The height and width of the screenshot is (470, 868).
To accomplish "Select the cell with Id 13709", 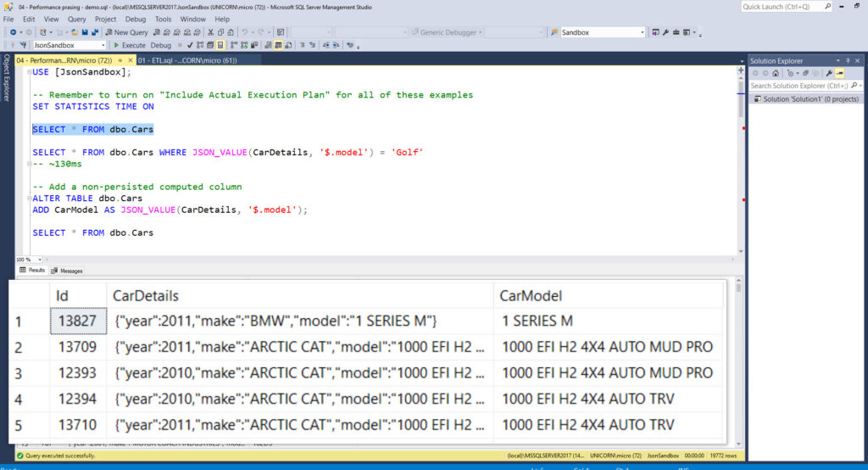I will pos(78,347).
